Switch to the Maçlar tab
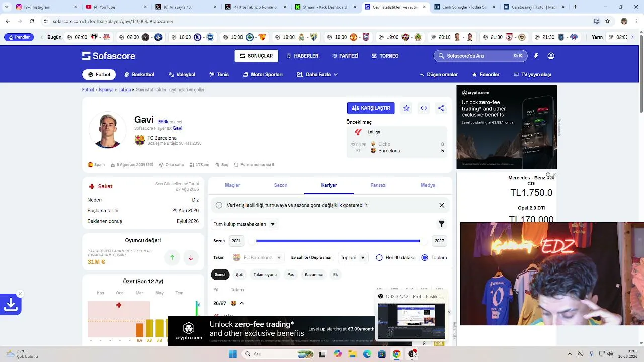This screenshot has width=644, height=362. pos(232,185)
